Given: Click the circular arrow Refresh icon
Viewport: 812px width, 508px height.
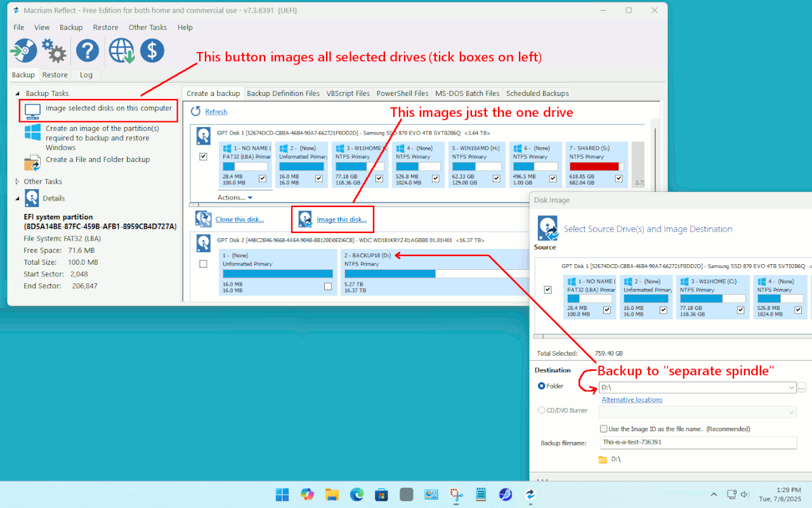Looking at the screenshot, I should (x=195, y=111).
